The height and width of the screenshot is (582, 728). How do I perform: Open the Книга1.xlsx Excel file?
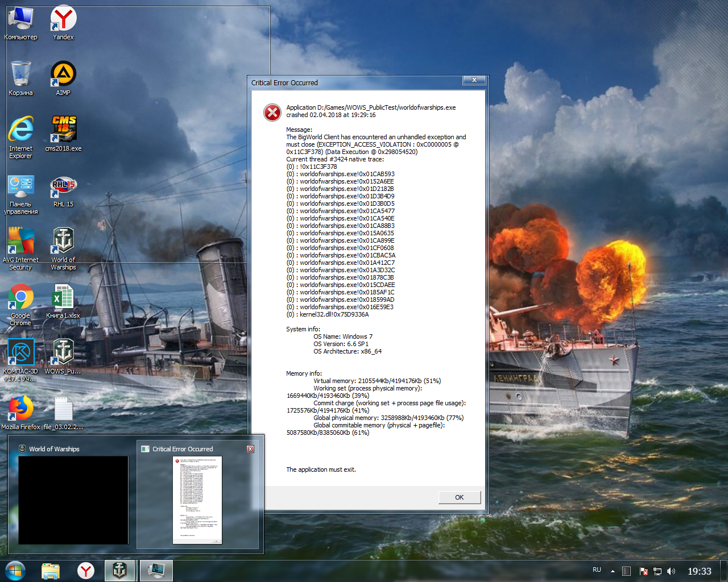click(x=63, y=297)
